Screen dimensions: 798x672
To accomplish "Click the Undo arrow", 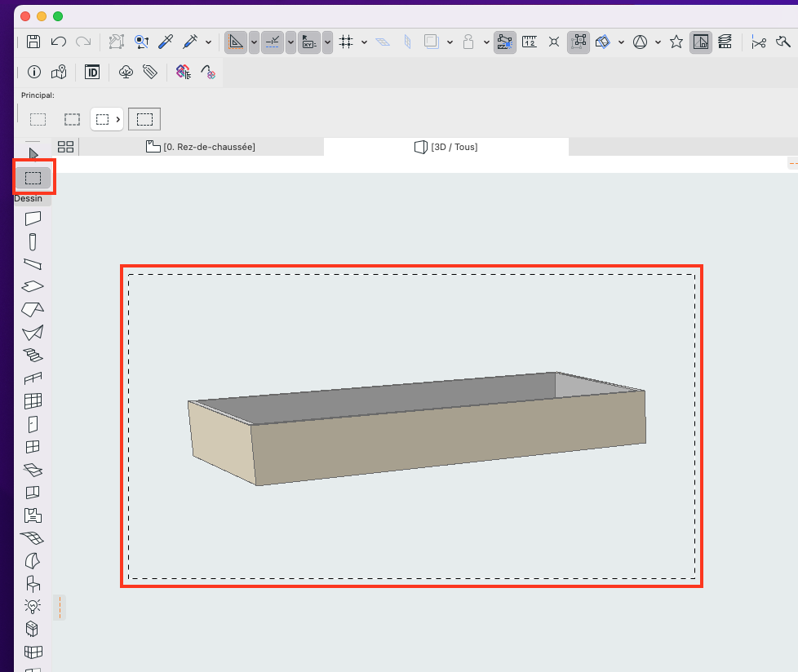I will point(59,42).
